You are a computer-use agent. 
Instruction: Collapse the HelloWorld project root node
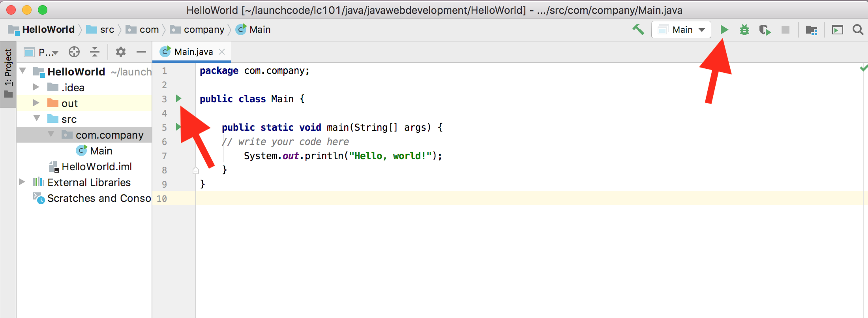point(23,71)
